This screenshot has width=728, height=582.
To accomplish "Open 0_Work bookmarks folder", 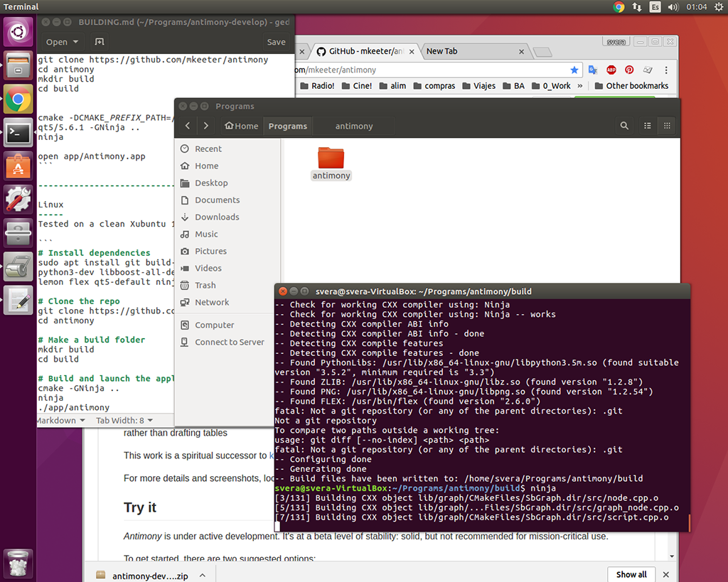I will [551, 86].
